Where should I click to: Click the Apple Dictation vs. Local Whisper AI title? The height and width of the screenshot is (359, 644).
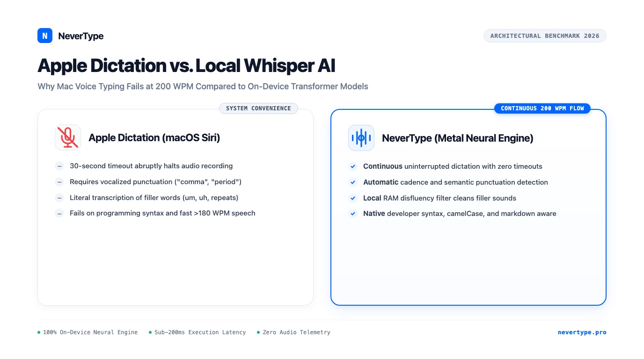click(x=186, y=66)
